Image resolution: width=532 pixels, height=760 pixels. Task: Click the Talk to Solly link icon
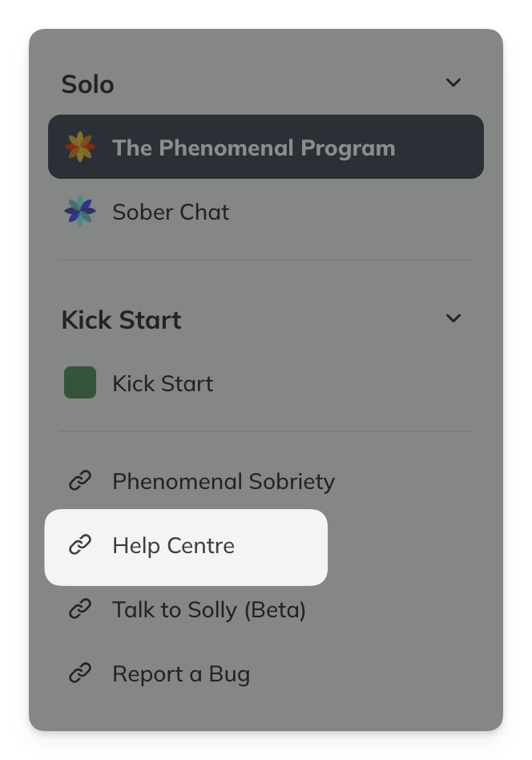(x=80, y=610)
